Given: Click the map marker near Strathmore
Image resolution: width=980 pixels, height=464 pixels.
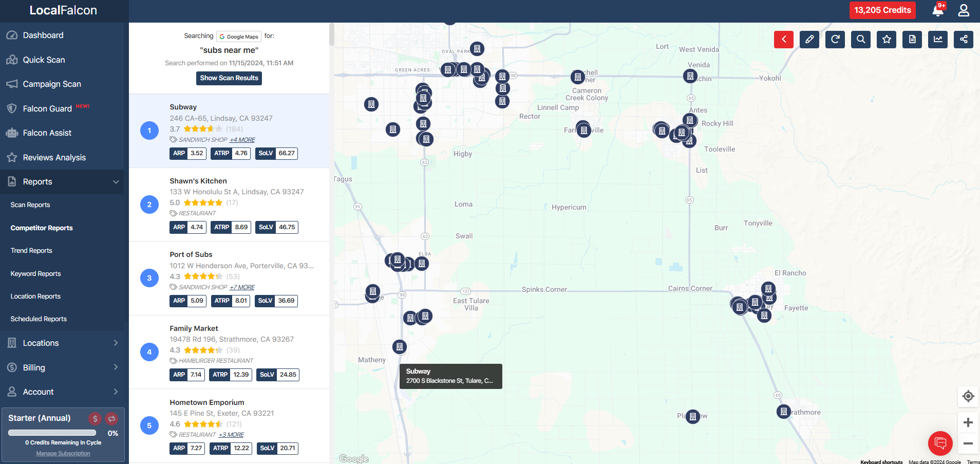Looking at the screenshot, I should [x=784, y=412].
